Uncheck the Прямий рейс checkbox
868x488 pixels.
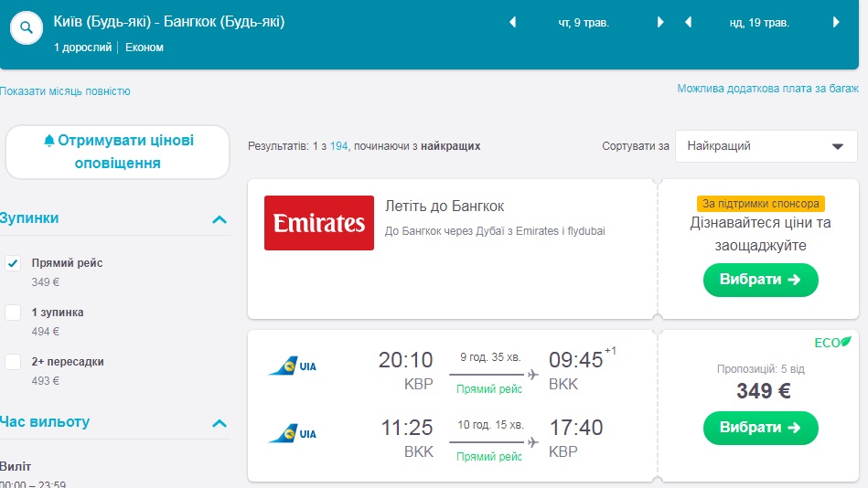pyautogui.click(x=13, y=263)
